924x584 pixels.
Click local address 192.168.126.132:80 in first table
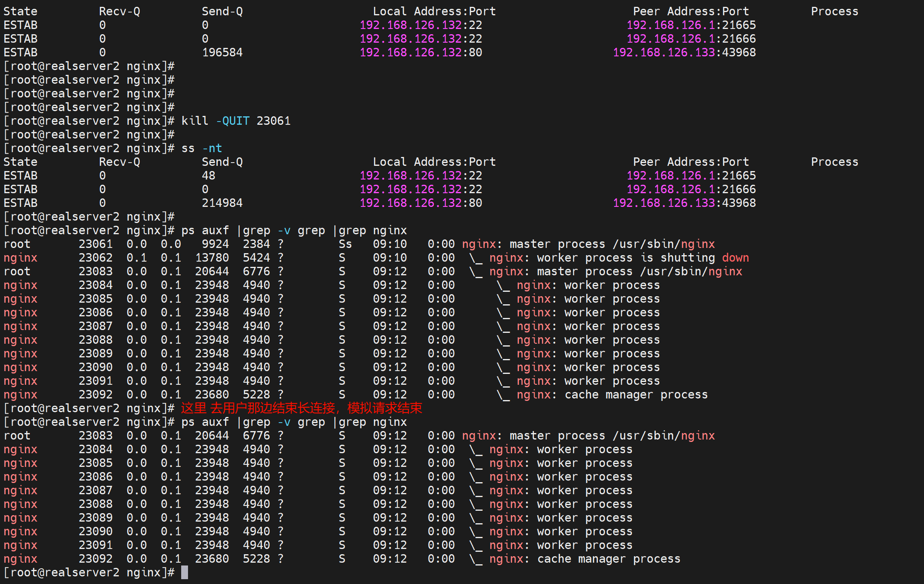(x=421, y=52)
